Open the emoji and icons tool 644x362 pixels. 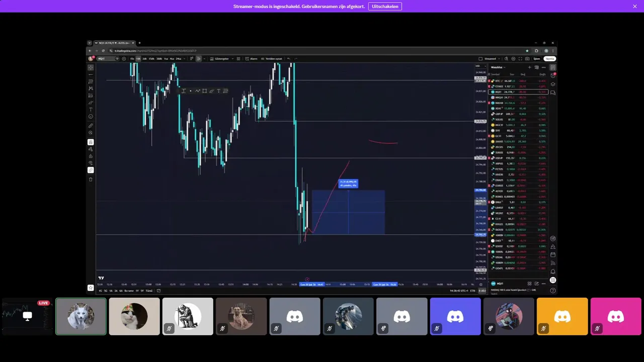pos(91,117)
